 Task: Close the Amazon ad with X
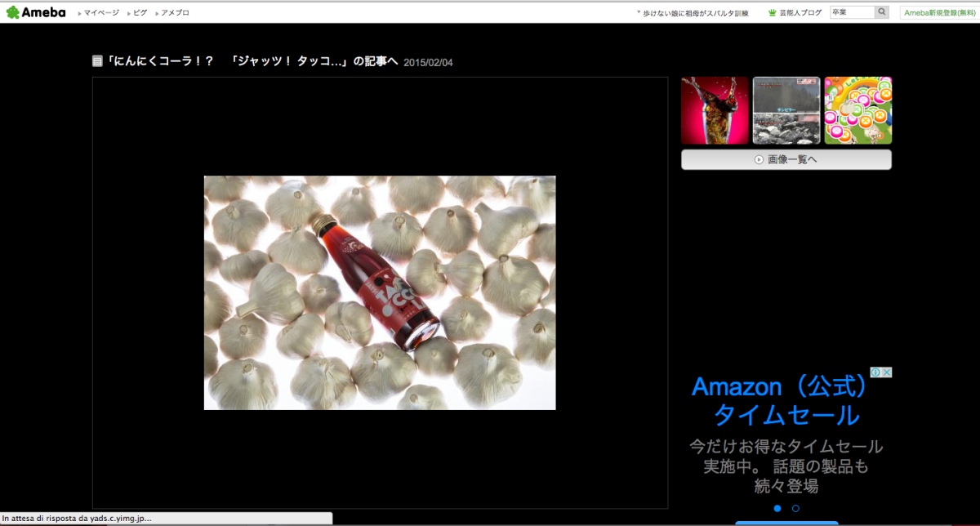pos(886,372)
